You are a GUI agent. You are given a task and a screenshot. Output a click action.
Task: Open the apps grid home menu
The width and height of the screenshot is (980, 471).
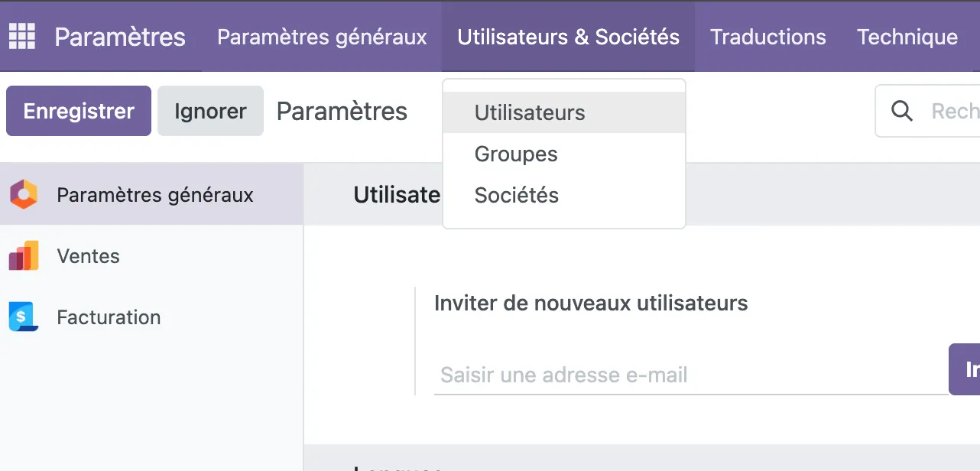21,36
